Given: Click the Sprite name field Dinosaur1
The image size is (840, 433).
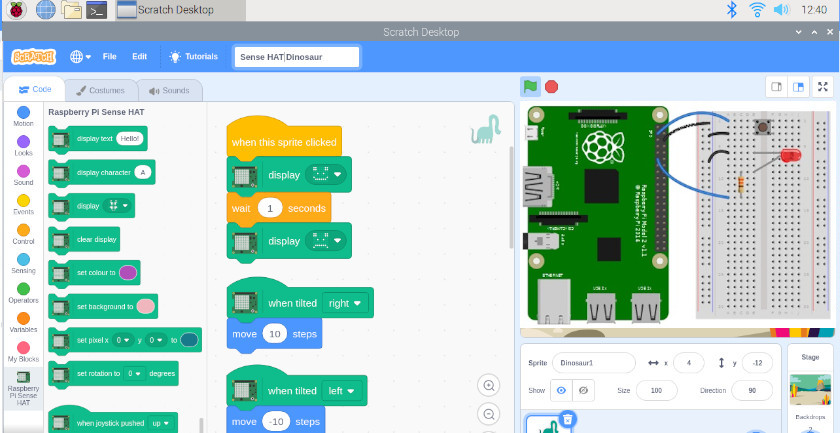Looking at the screenshot, I should (594, 363).
